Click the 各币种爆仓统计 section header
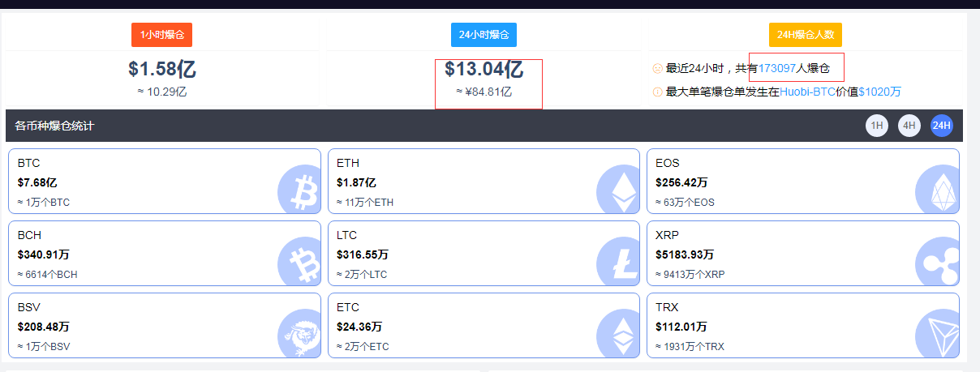 point(54,126)
